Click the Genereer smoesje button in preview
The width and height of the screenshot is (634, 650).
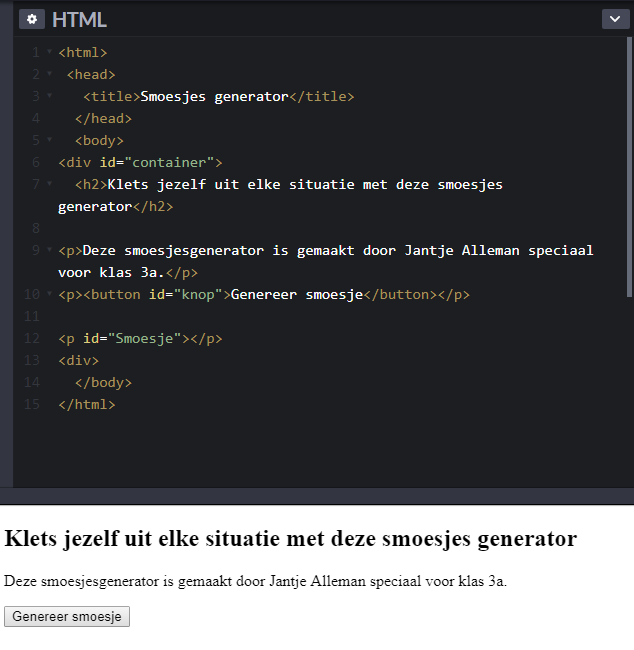67,616
